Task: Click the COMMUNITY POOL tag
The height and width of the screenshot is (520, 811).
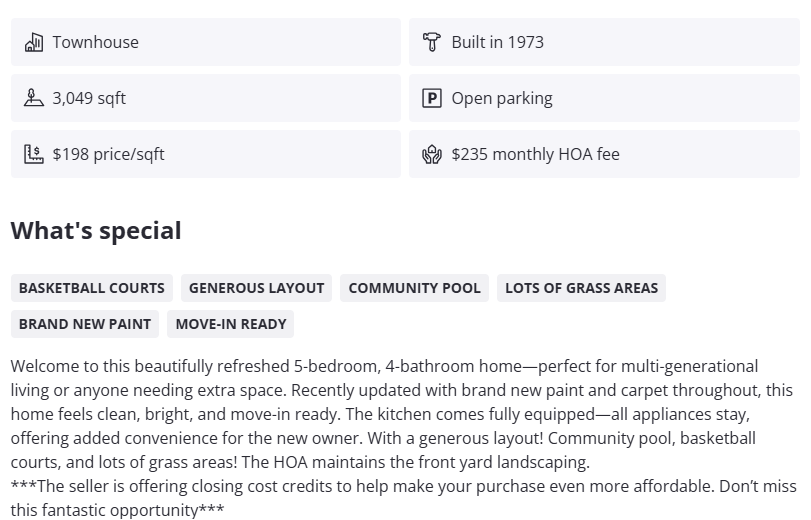Action: point(414,288)
